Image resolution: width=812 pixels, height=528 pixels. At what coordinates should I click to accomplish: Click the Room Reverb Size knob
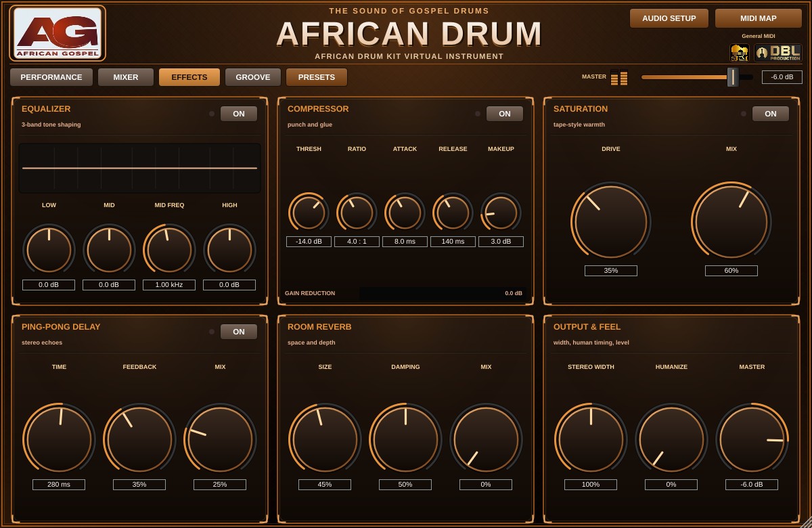click(325, 439)
